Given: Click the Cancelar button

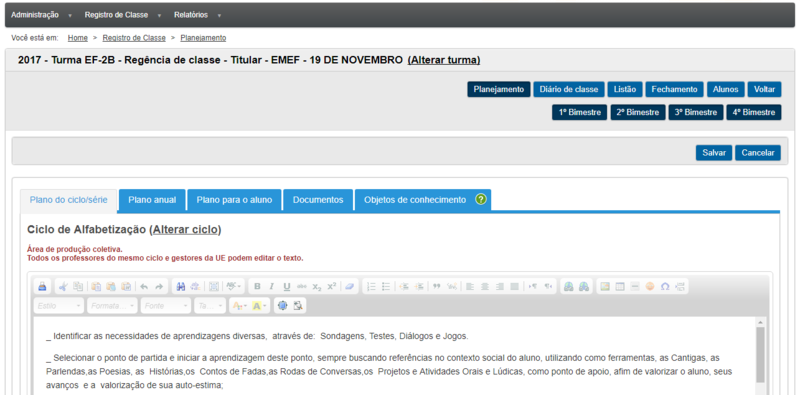Looking at the screenshot, I should (758, 153).
